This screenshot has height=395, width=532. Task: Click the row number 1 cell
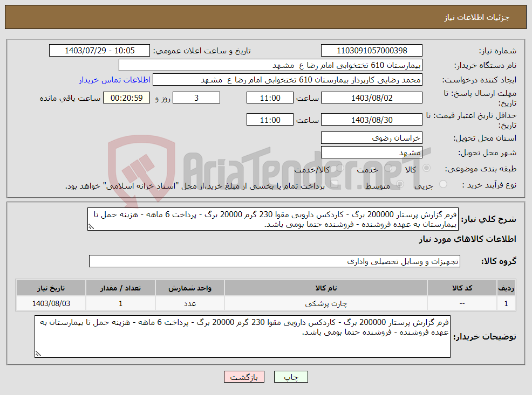(506, 303)
